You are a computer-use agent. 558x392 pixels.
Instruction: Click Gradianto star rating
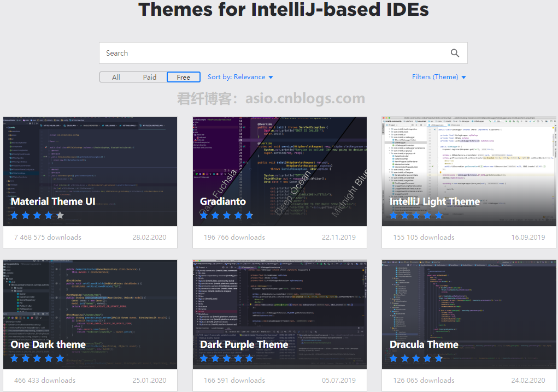(x=226, y=215)
